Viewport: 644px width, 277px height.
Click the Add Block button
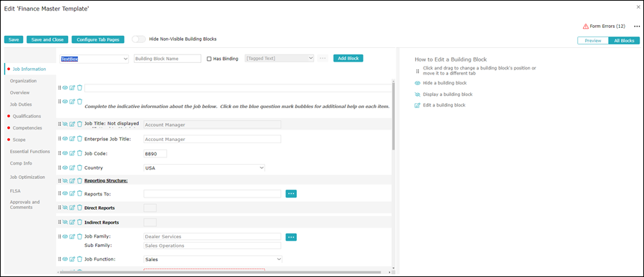pyautogui.click(x=348, y=59)
